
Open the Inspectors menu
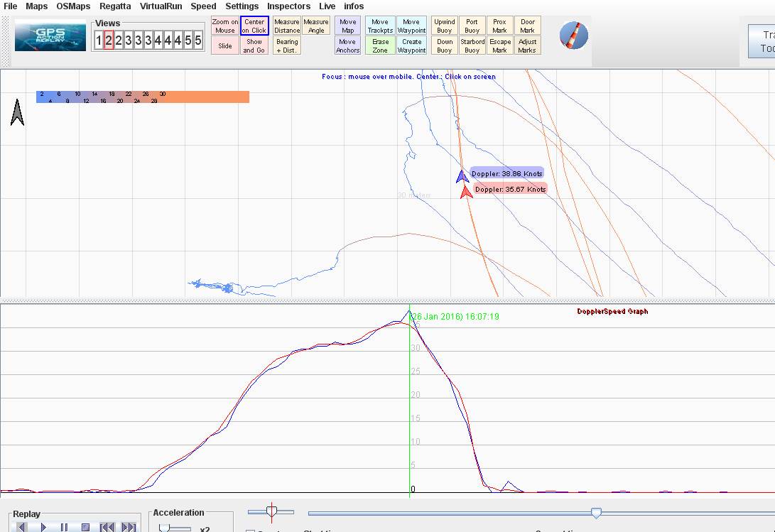[288, 6]
